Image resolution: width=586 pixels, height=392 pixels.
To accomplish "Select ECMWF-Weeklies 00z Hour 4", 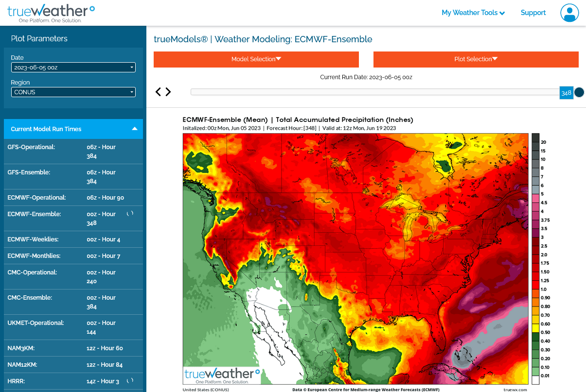I will (73, 239).
